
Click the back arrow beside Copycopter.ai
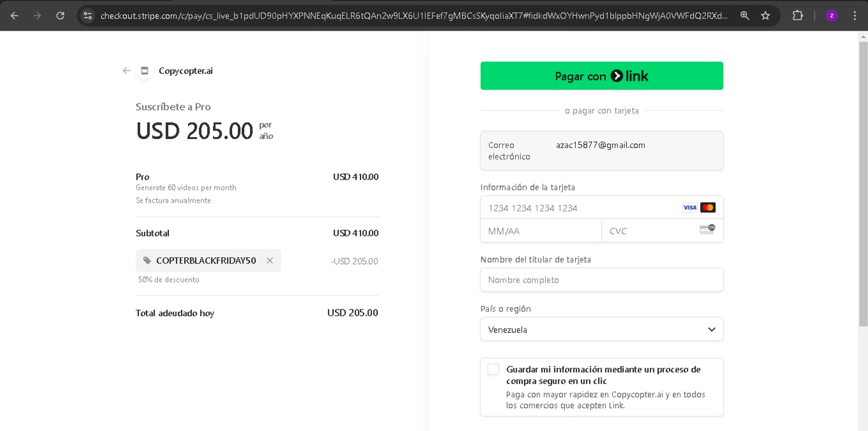127,71
